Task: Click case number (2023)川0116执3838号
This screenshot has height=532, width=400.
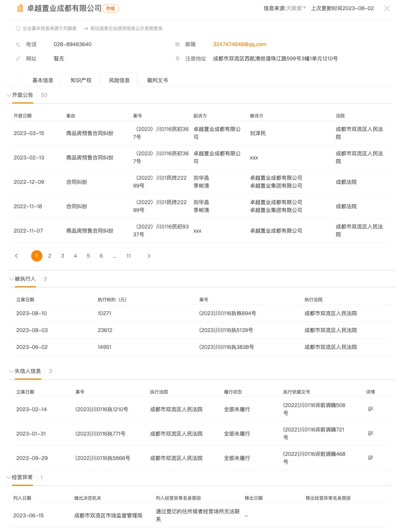Action: coord(226,347)
